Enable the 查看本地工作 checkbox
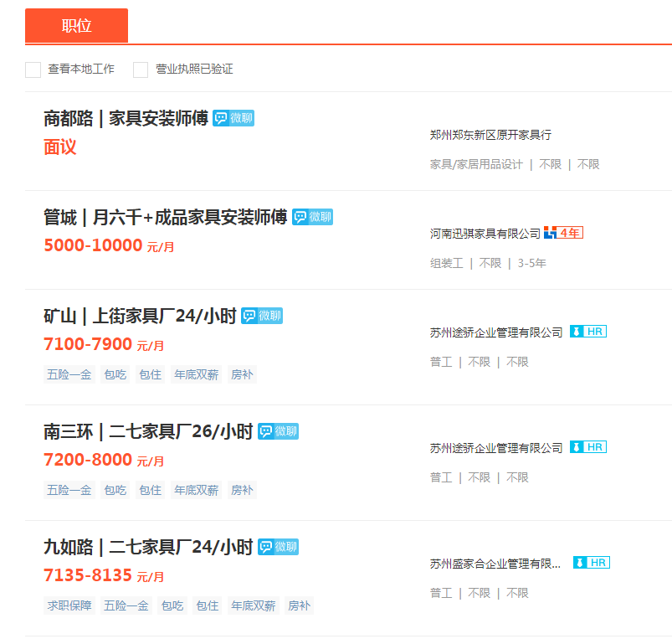Image resolution: width=672 pixels, height=644 pixels. point(33,70)
